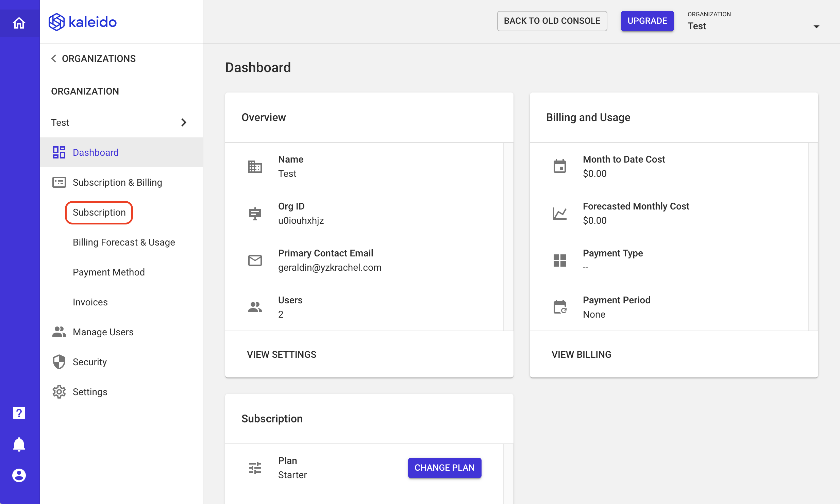Click the CHANGE PLAN button
The width and height of the screenshot is (840, 504).
click(x=444, y=467)
